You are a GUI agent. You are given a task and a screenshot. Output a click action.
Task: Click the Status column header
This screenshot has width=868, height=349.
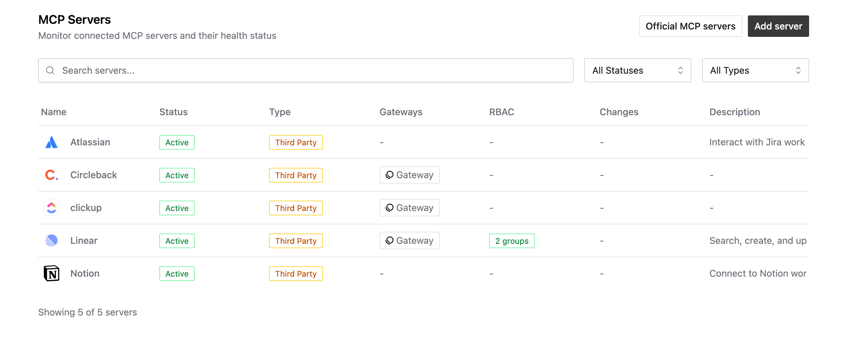pos(173,112)
